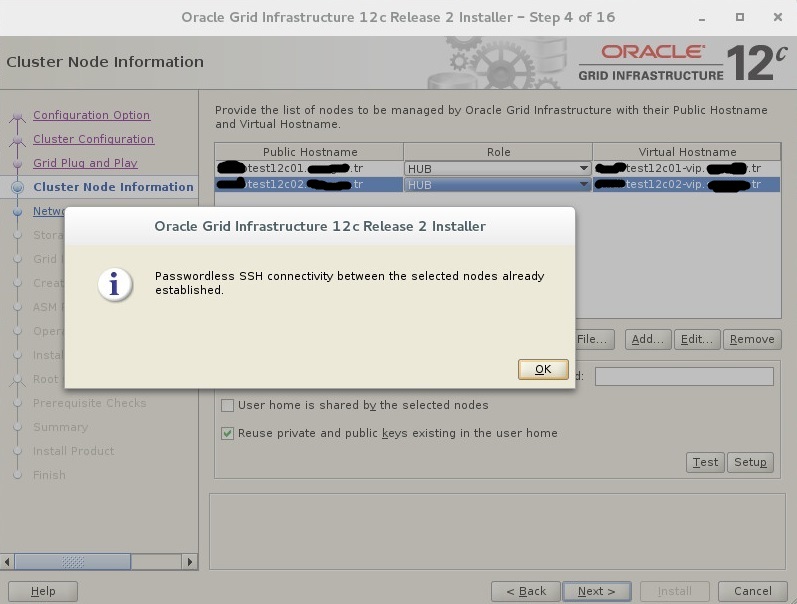Click Add... to add a node
This screenshot has height=604, width=797.
648,339
